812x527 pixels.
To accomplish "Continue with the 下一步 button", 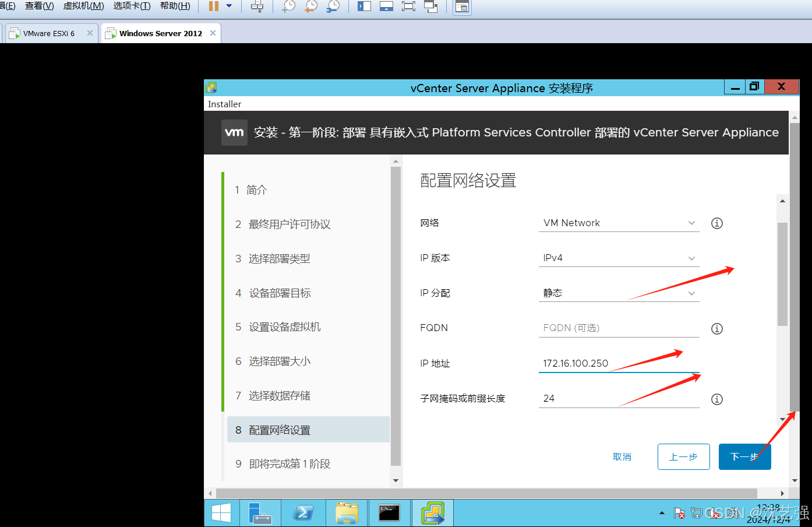I will click(744, 456).
